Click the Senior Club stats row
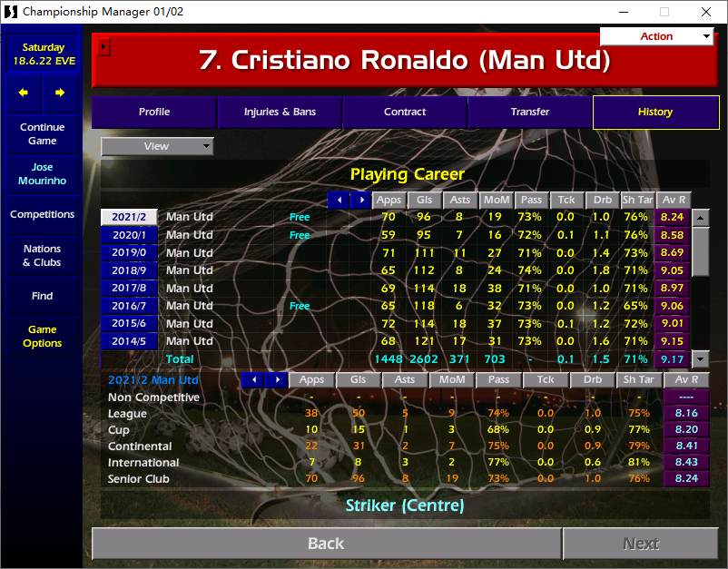 405,478
